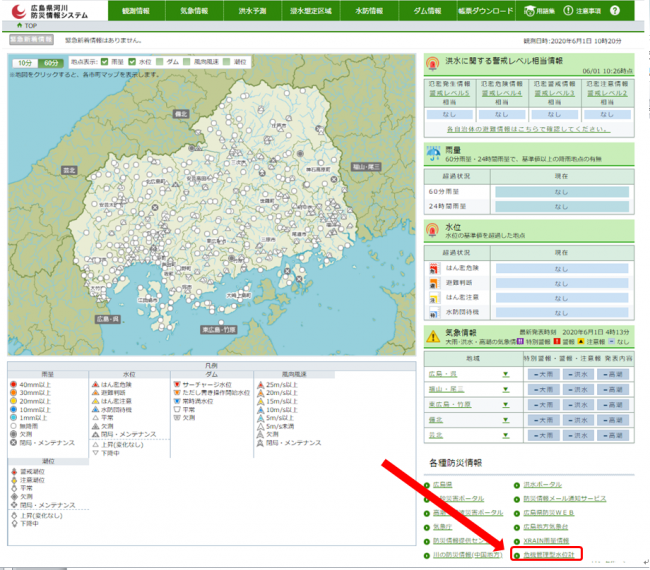Open the 注意事項 notice icon
This screenshot has height=570, width=650.
point(568,11)
